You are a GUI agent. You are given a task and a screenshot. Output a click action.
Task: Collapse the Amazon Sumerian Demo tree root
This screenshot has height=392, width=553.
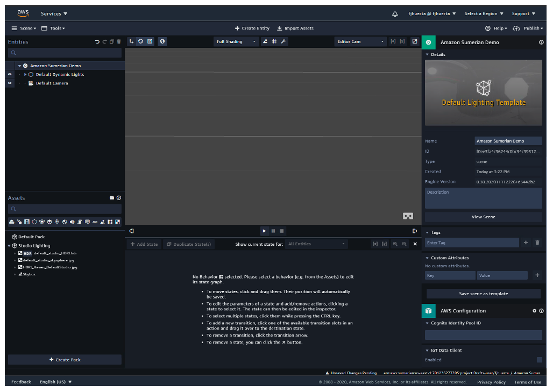[x=19, y=66]
